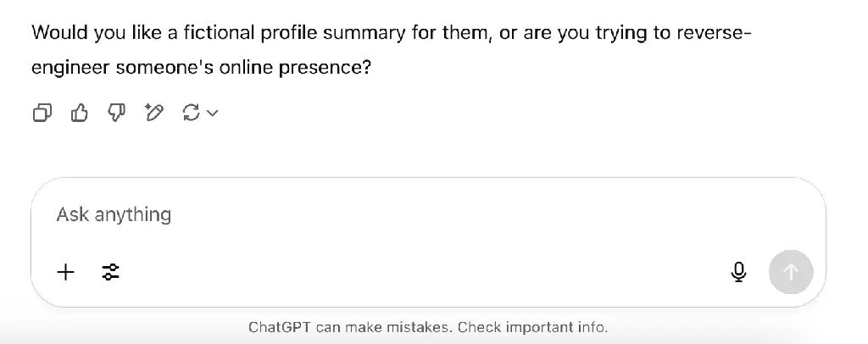The width and height of the screenshot is (868, 344).
Task: Click the word "reverse-" in the response
Action: (711, 34)
